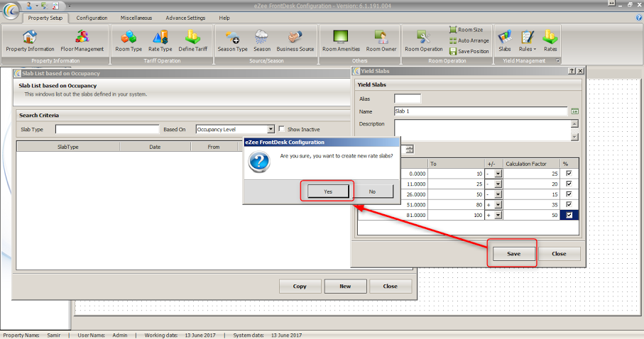The width and height of the screenshot is (644, 339).
Task: Toggle percent checkbox in row 11.0000
Action: [x=569, y=184]
